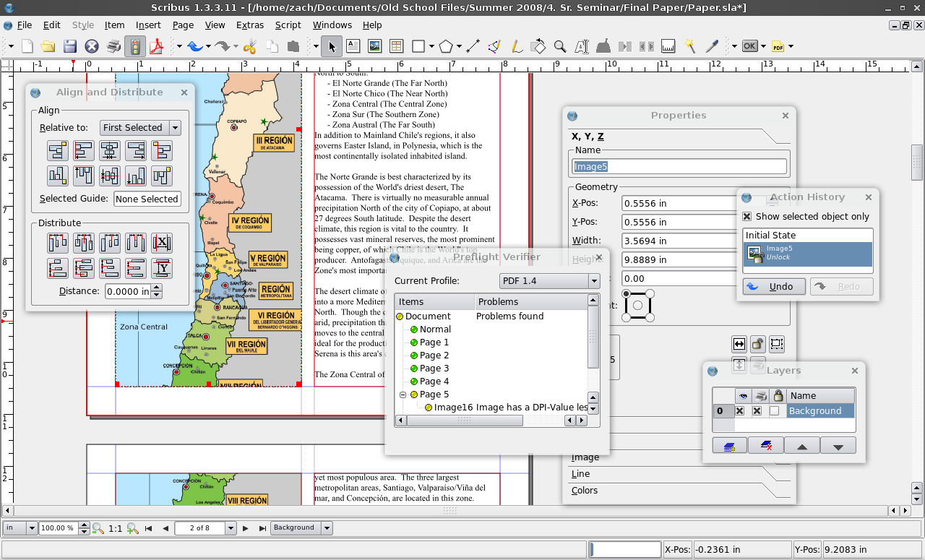
Task: Open the Windows menu
Action: [332, 25]
